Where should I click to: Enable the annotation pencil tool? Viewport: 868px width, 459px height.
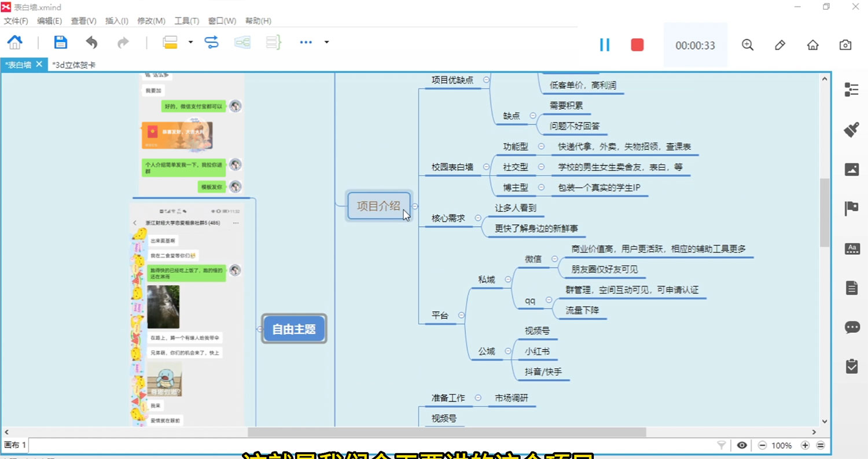pyautogui.click(x=780, y=44)
